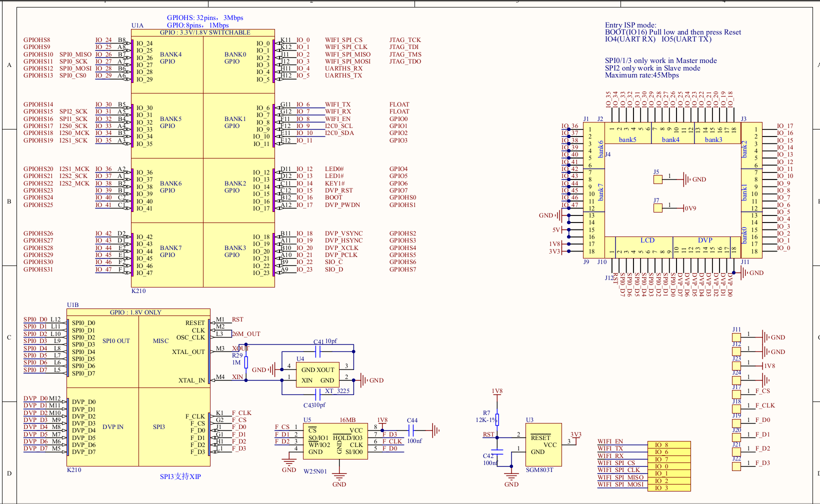Screen dimensions: 820x504
Task: Select the R7 12K-1% resistor
Action: (497, 419)
